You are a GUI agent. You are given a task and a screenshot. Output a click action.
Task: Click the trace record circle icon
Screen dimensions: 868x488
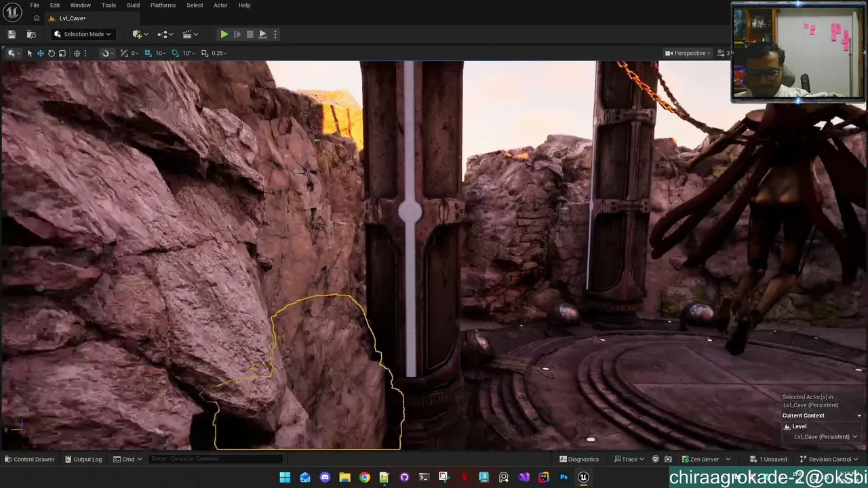pos(655,459)
